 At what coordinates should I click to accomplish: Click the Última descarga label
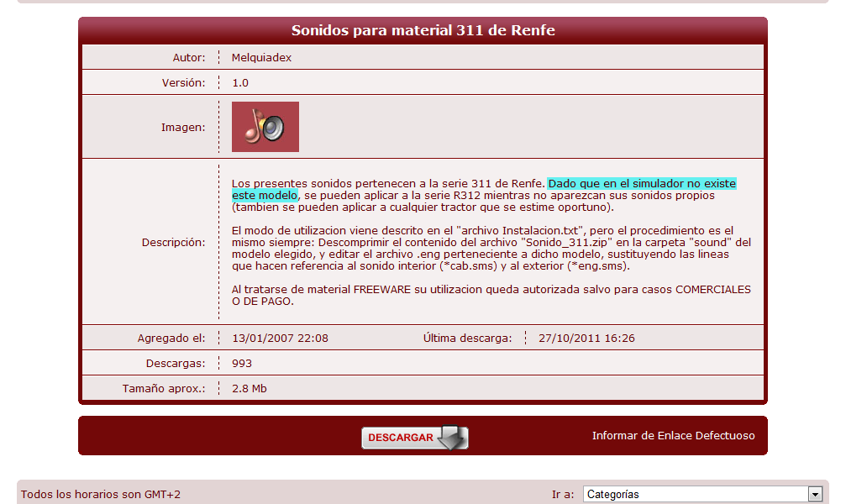coord(467,339)
